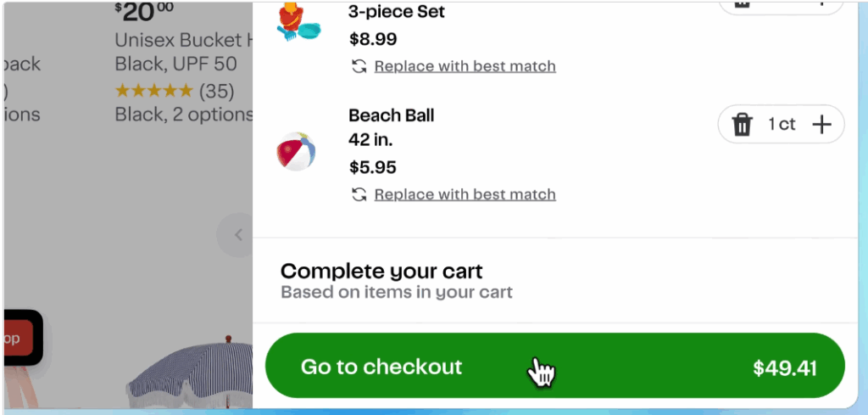The width and height of the screenshot is (868, 415).
Task: Open the Beach Ball item name
Action: tap(391, 115)
